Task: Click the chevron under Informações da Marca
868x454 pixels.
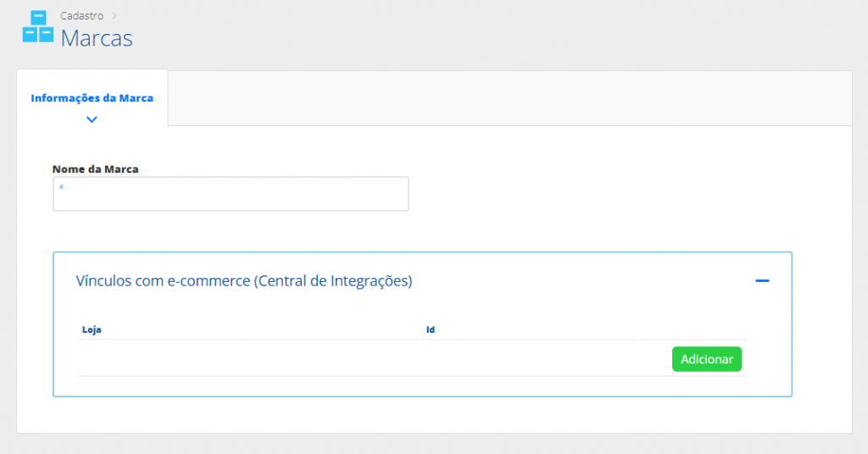Action: [92, 119]
